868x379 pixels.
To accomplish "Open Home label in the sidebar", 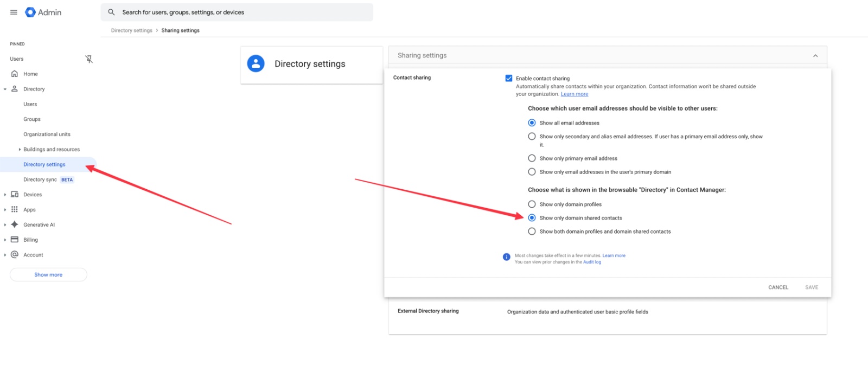I will click(30, 74).
